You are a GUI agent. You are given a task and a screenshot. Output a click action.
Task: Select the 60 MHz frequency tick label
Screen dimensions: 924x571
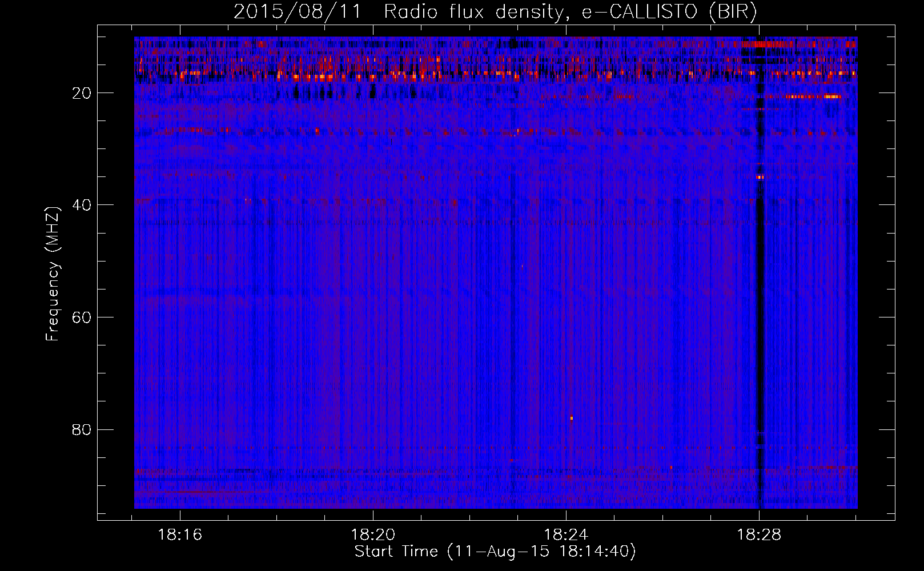point(82,317)
